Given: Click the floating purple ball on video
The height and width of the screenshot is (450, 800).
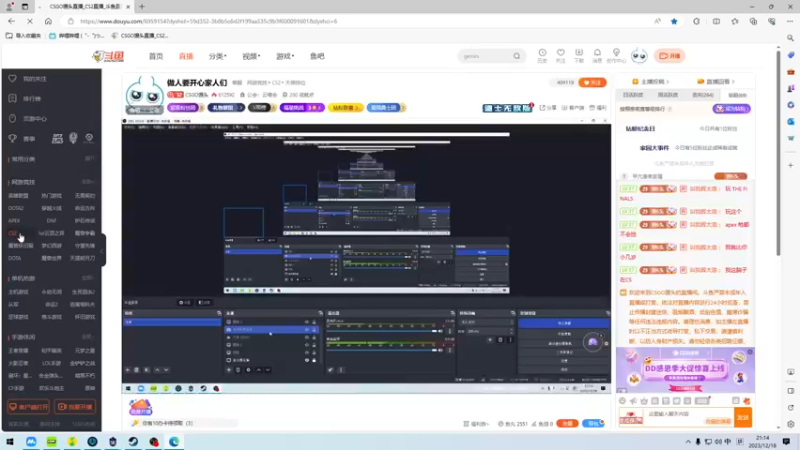Looking at the screenshot, I should point(593,342).
